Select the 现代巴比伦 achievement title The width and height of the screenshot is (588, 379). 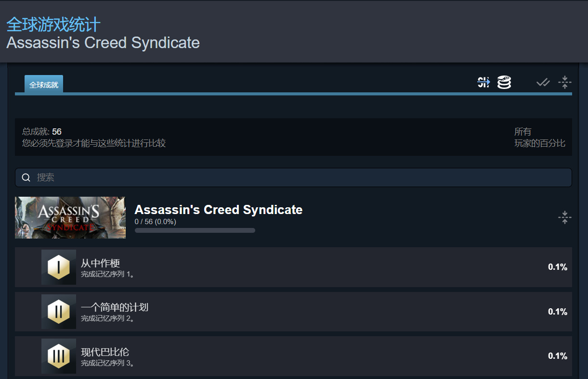105,352
